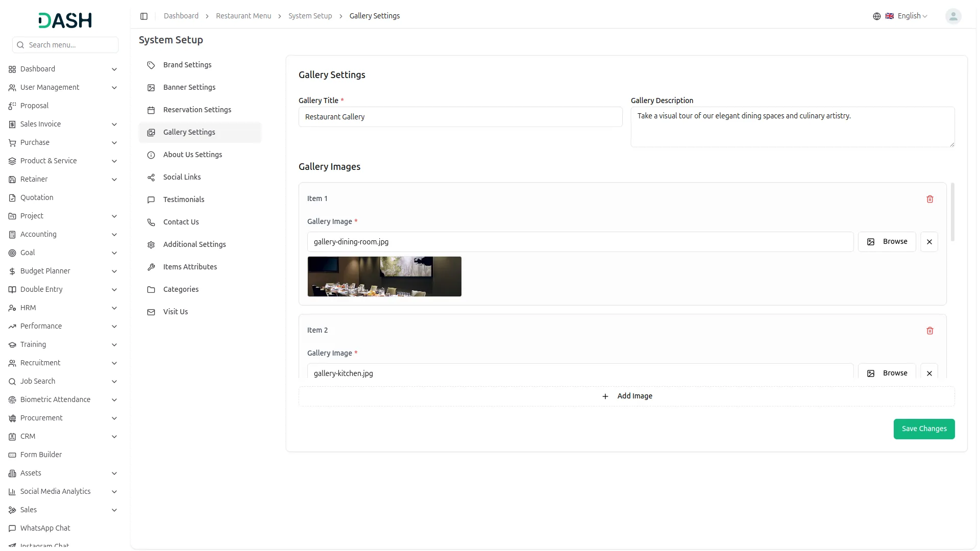Click the Add Image button
The width and height of the screenshot is (980, 551).
coord(626,396)
